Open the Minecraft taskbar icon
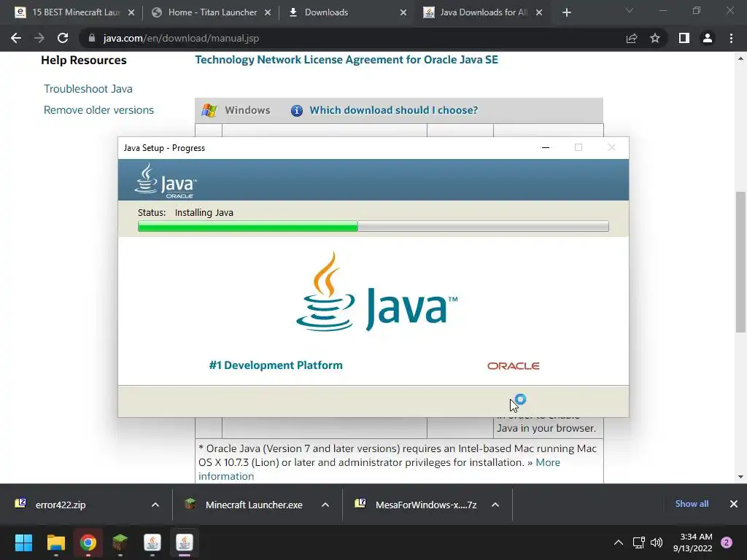The height and width of the screenshot is (560, 747). pos(120,542)
